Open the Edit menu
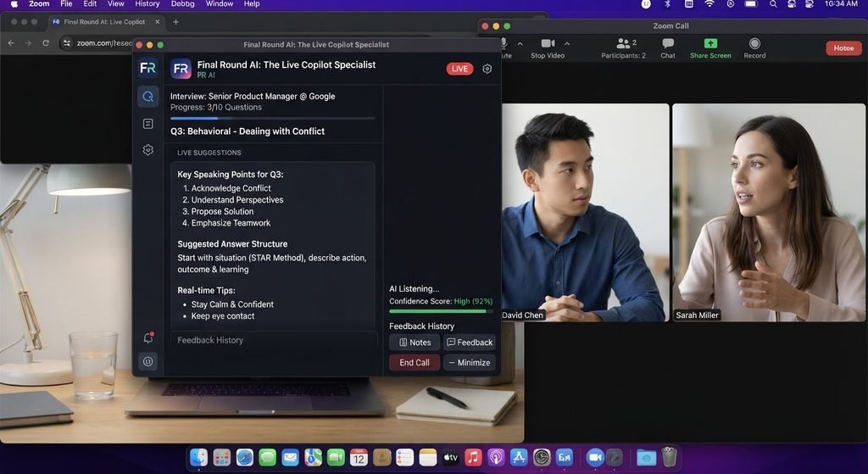 90,4
